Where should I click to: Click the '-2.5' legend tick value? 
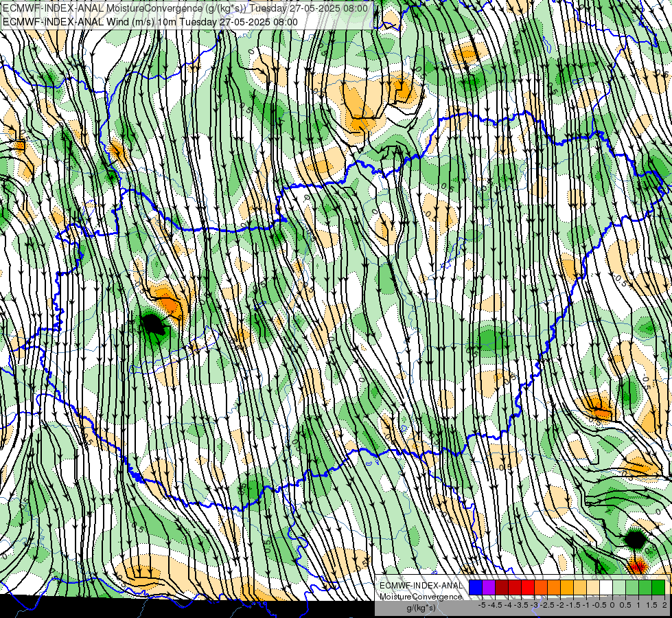pos(547,605)
